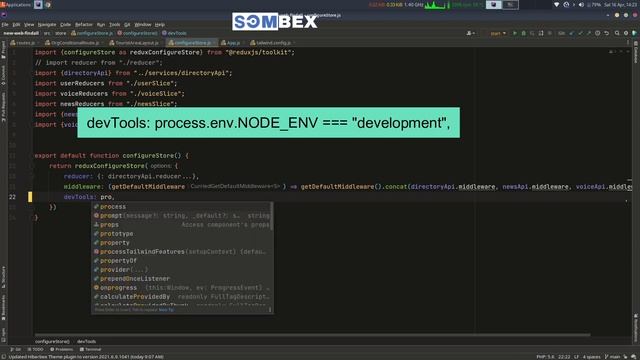
Task: Switch to routes.js editor tab
Action: pos(25,42)
